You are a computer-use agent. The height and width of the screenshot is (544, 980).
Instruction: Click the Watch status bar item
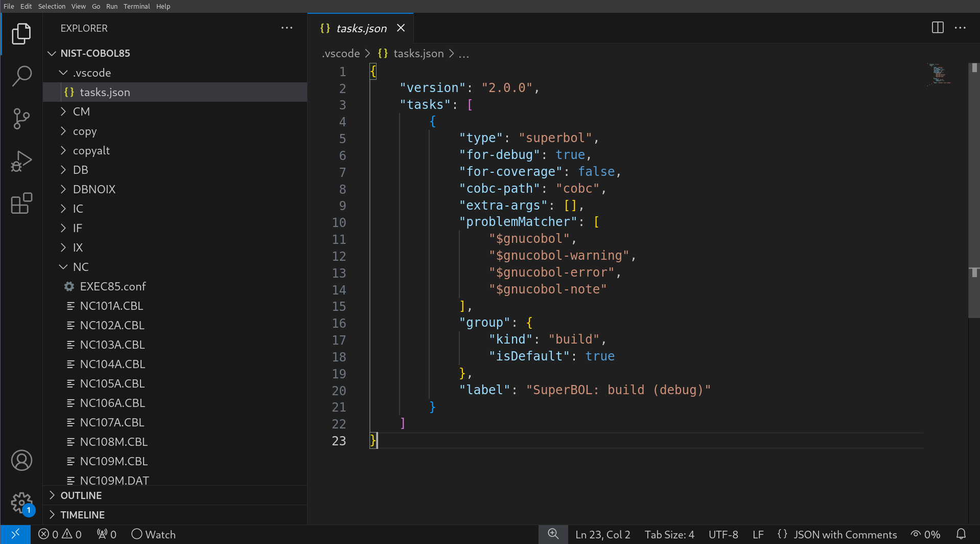click(x=153, y=534)
